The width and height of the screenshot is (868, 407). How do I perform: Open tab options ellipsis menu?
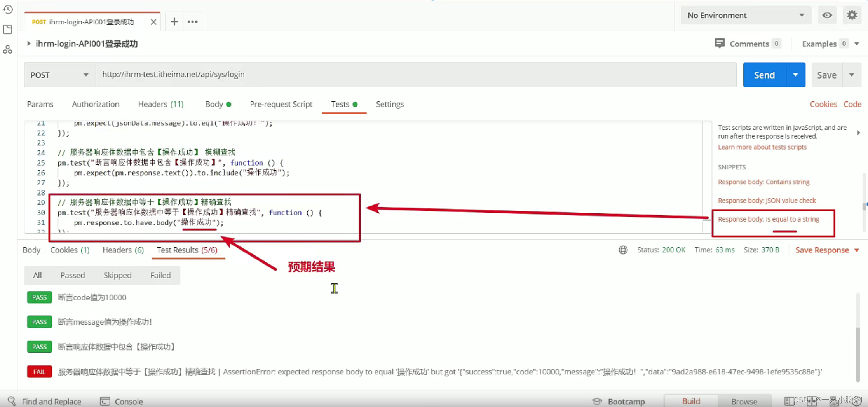click(193, 22)
